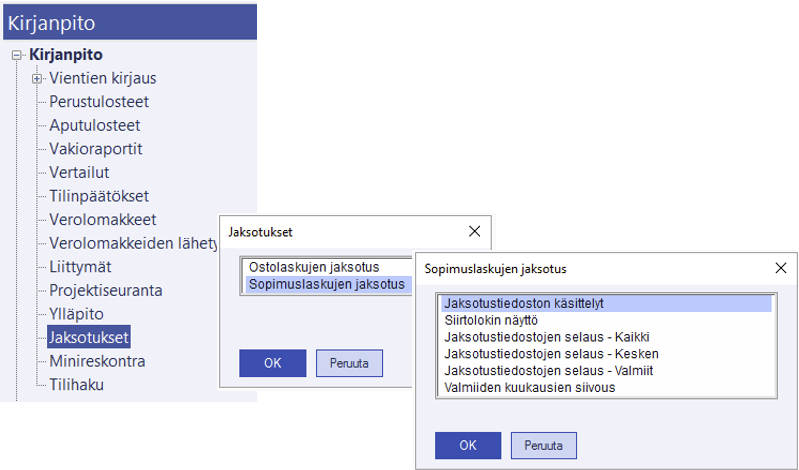Close the Jaksotukset dialog window
This screenshot has width=799, height=470.
point(474,232)
